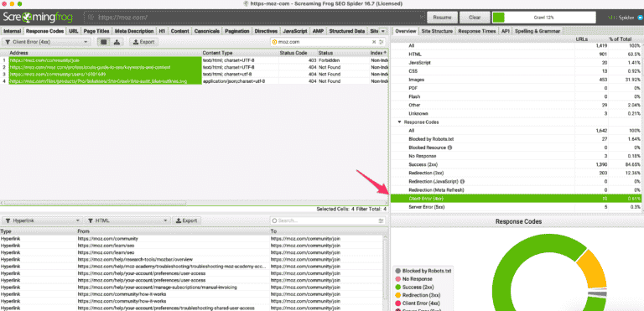644x311 pixels.
Task: Open search filter options beside moz.com field
Action: tap(382, 42)
